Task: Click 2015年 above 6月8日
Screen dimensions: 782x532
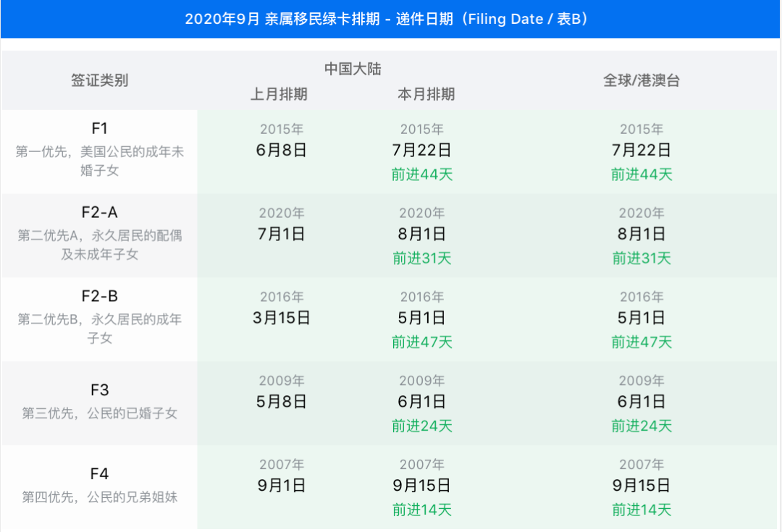Action: pos(281,129)
